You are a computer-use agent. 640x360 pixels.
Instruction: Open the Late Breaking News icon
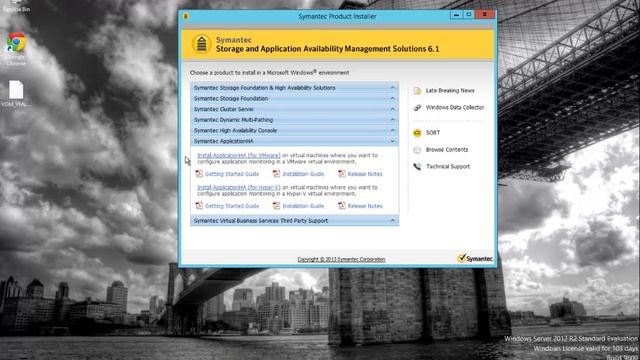417,91
